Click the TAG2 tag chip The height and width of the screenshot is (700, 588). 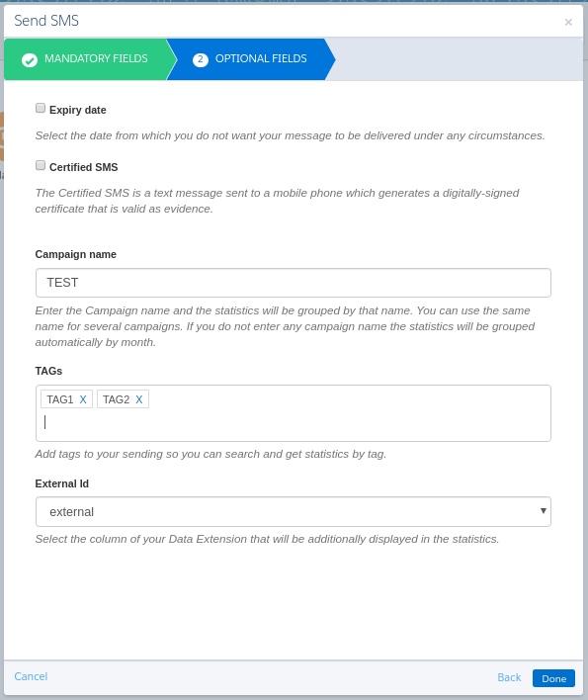(x=123, y=399)
